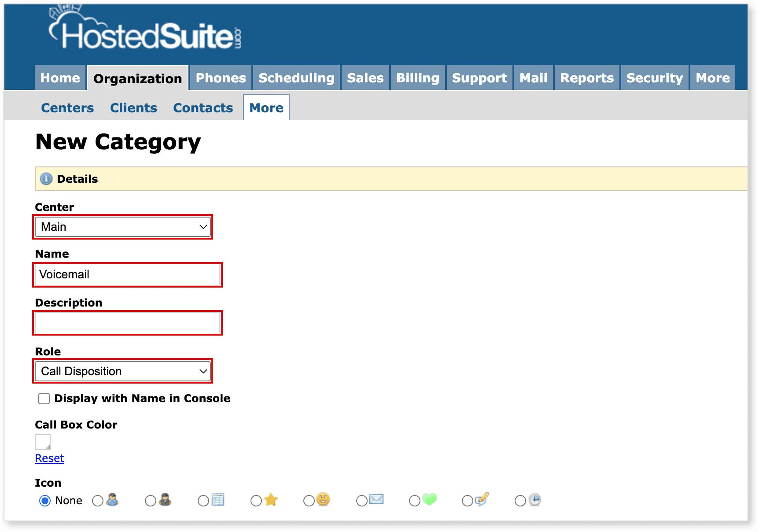Viewport: 759px width, 532px height.
Task: Open the Centers sub-navigation link
Action: click(67, 108)
